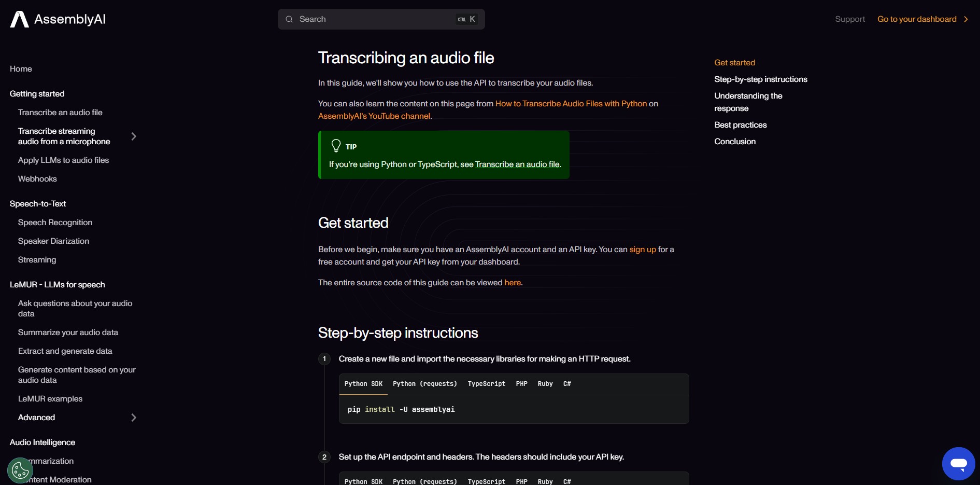Click the Transcribing an audio file page title
980x485 pixels.
tap(406, 58)
